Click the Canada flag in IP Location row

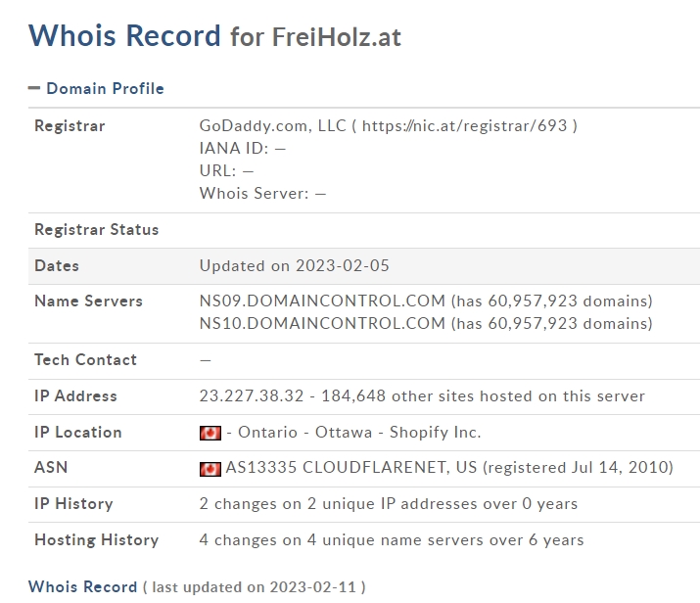(x=210, y=433)
